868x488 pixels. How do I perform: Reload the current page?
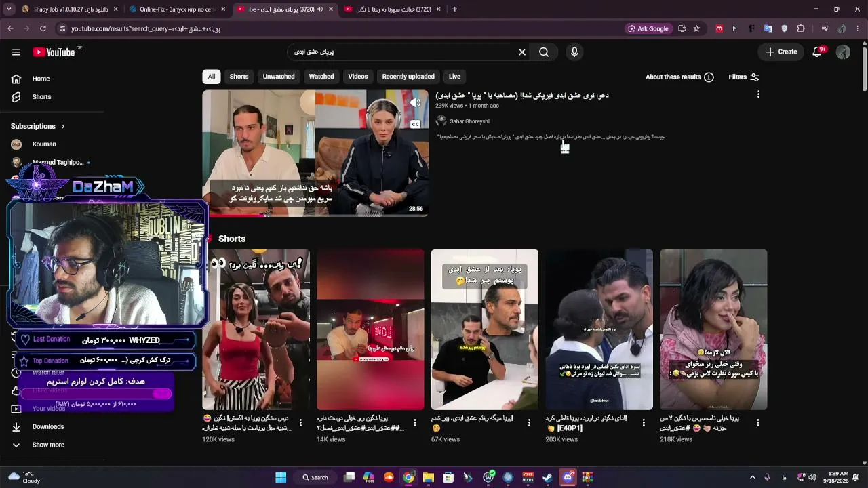point(43,28)
